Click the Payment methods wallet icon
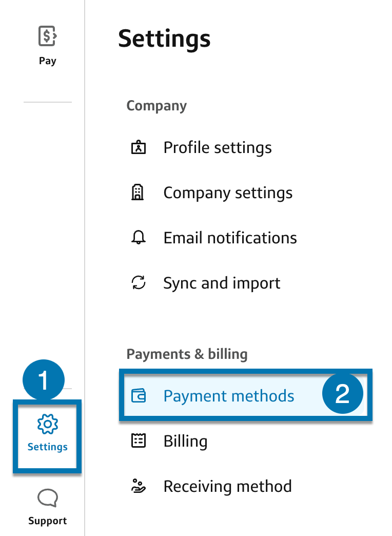The height and width of the screenshot is (536, 392). pyautogui.click(x=139, y=396)
